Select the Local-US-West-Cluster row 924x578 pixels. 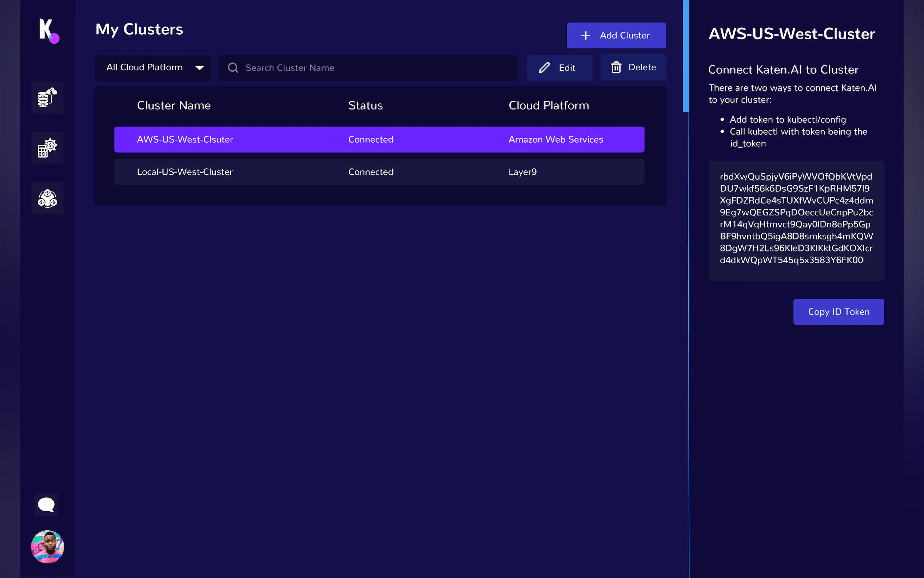click(379, 172)
